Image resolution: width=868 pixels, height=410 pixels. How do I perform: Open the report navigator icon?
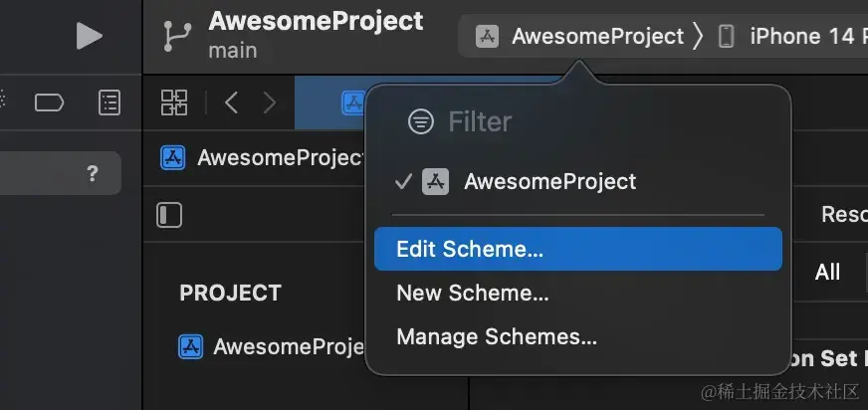[109, 102]
